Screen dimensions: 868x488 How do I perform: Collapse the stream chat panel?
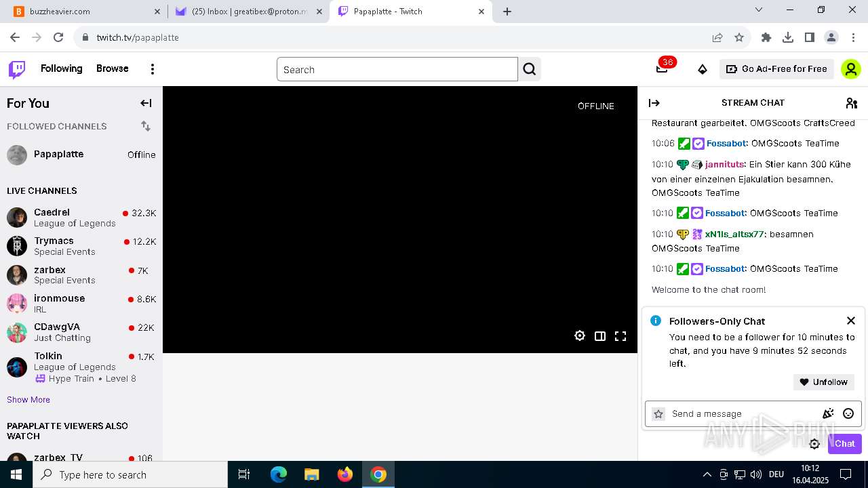click(x=654, y=103)
